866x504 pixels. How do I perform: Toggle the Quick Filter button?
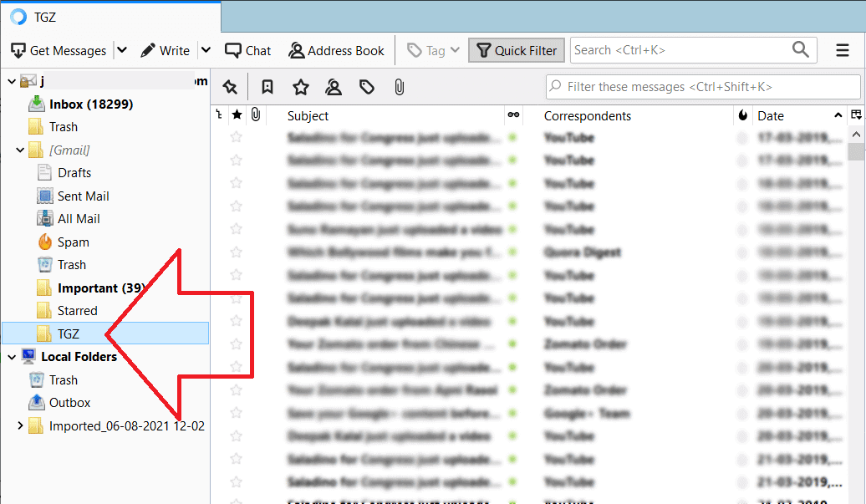(x=517, y=51)
